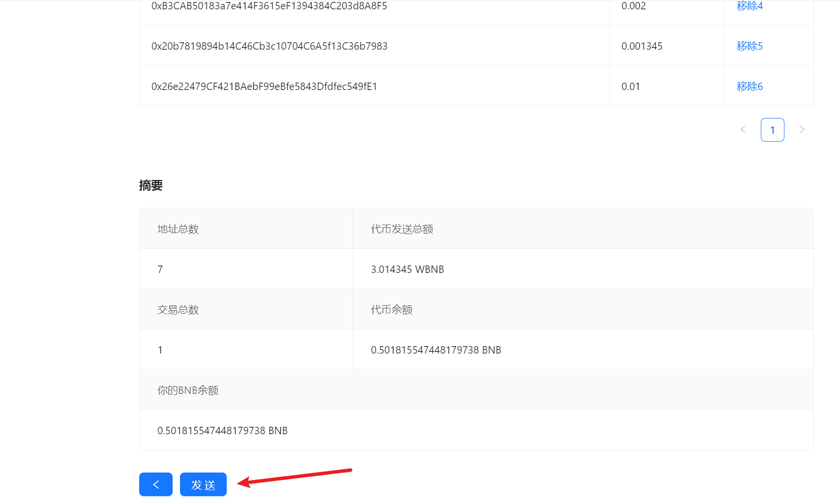Image resolution: width=840 pixels, height=504 pixels.
Task: Click the 摘要 summary heading
Action: coord(151,185)
